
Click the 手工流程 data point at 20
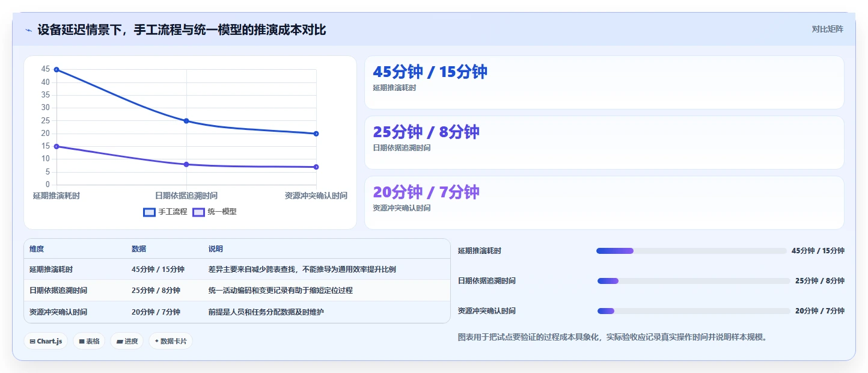click(x=316, y=134)
